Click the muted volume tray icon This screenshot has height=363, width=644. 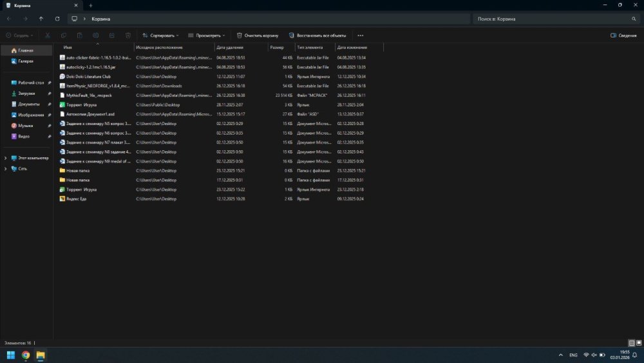click(594, 355)
